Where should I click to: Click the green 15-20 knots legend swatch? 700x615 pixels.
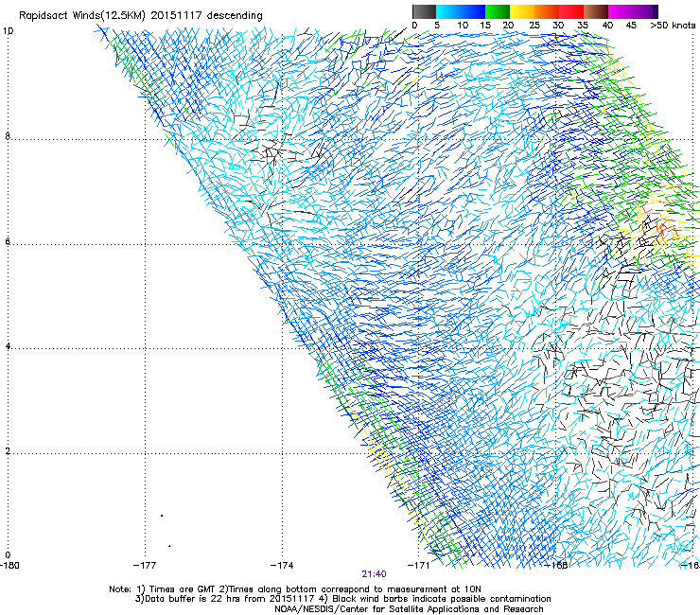coord(498,11)
